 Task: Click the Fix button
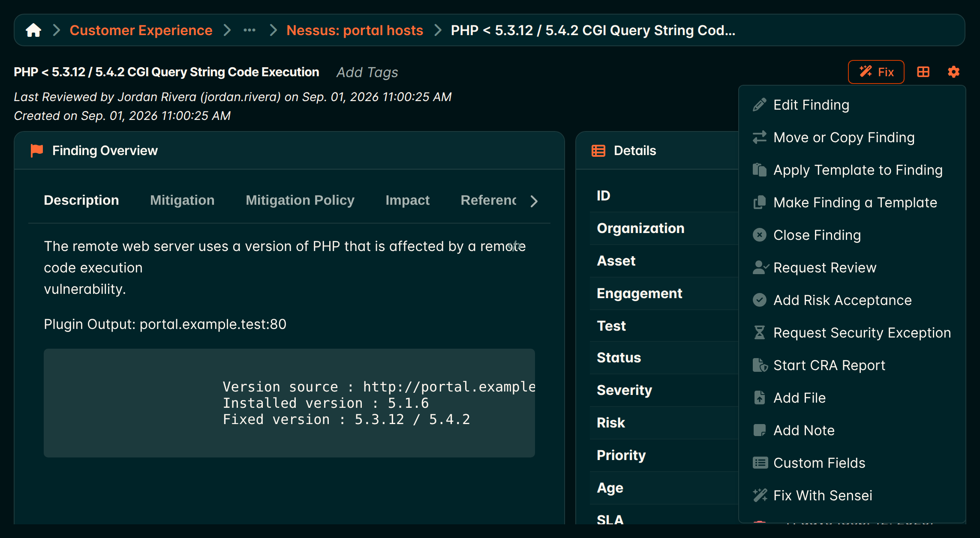click(876, 72)
